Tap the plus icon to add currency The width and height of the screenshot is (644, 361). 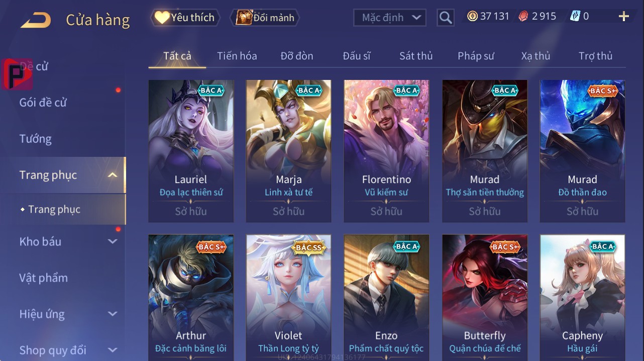(x=623, y=17)
